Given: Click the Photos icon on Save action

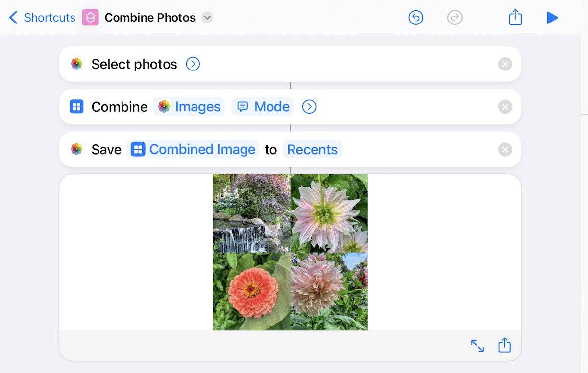Looking at the screenshot, I should [x=76, y=149].
